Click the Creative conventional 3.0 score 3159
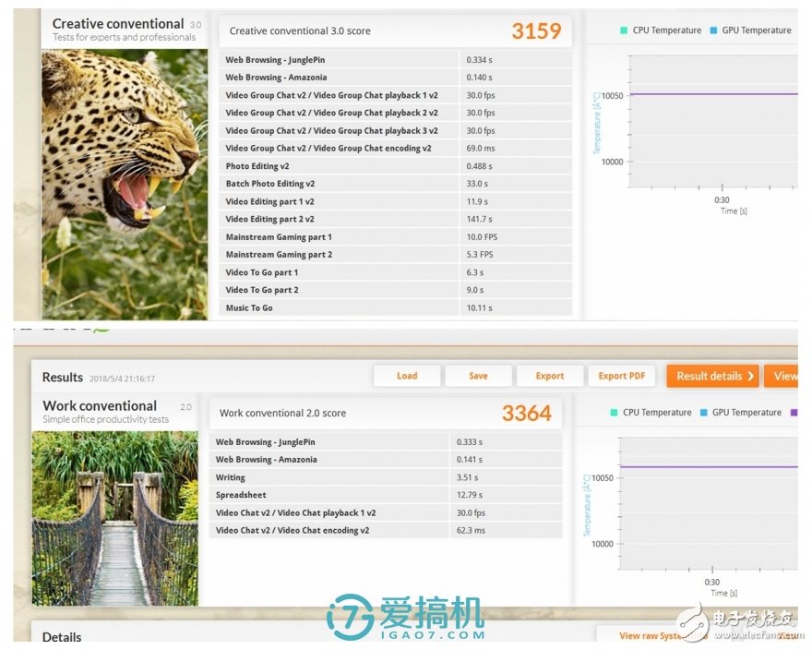Image resolution: width=812 pixels, height=650 pixels. click(535, 31)
